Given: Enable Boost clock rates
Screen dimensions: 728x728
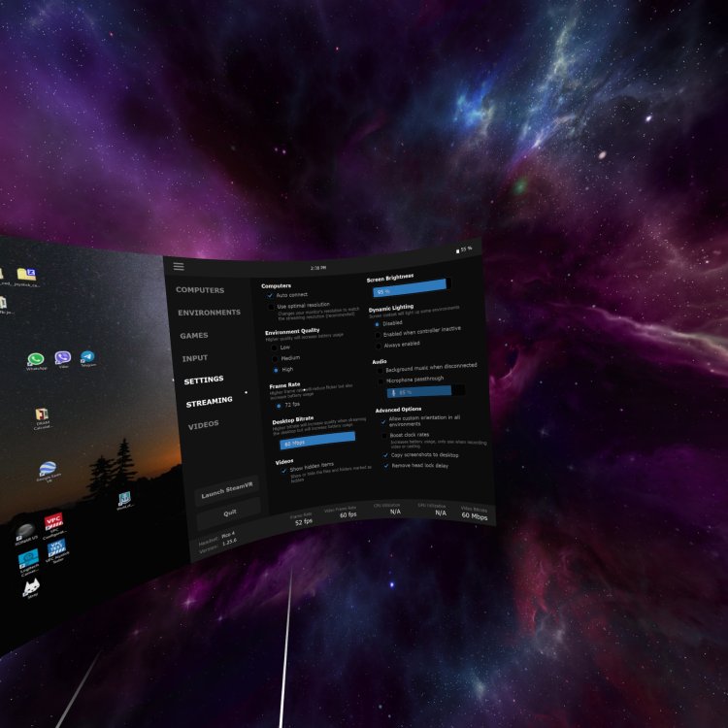Looking at the screenshot, I should point(384,436).
